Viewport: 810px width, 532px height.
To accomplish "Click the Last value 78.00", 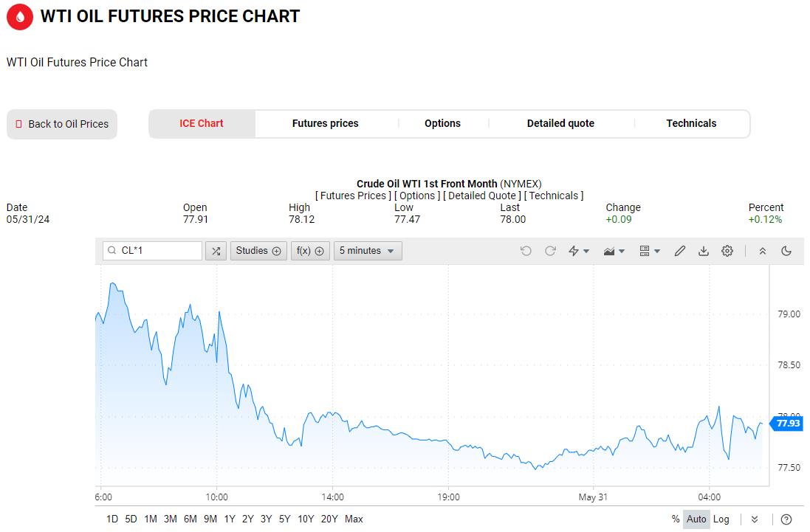I will pos(513,219).
